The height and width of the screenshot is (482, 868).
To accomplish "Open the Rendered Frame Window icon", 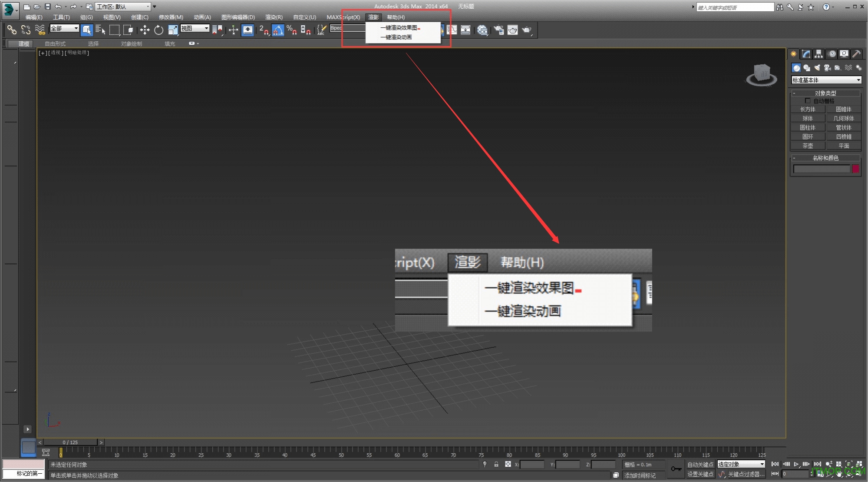I will [513, 30].
